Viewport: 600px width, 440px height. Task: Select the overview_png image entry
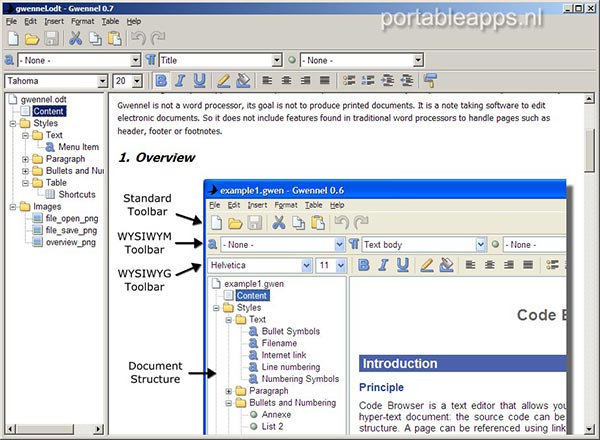(x=70, y=242)
